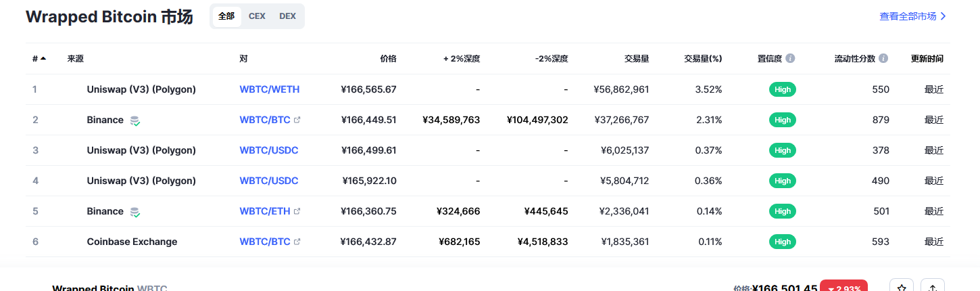
Task: Click the sort arrow next to # header
Action: click(x=43, y=59)
